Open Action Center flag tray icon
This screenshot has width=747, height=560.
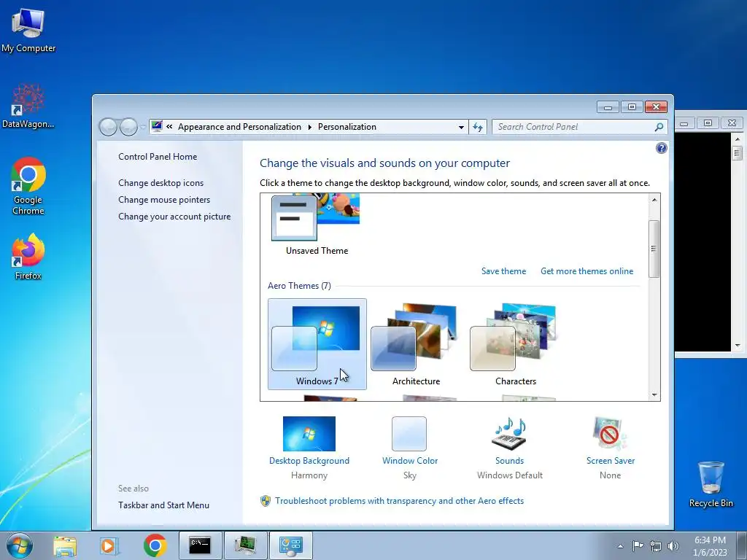(638, 545)
